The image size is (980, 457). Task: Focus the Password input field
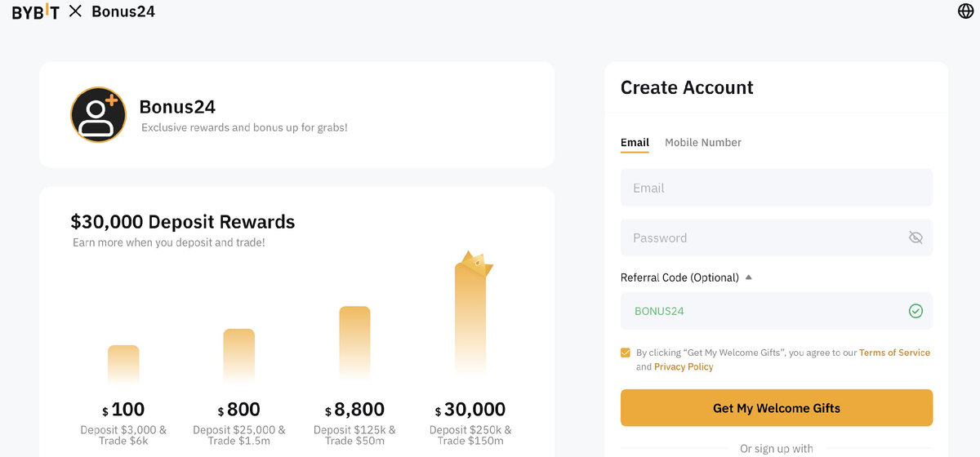(777, 237)
